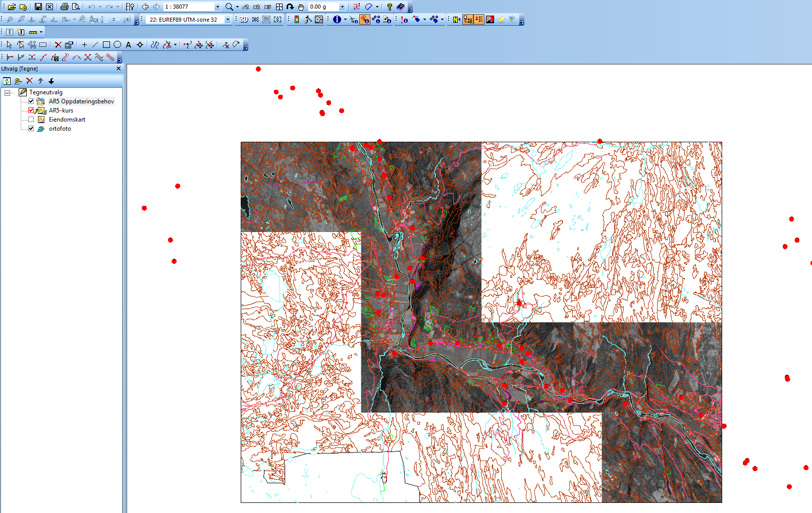Select Eiendomskart layer row

tap(67, 119)
